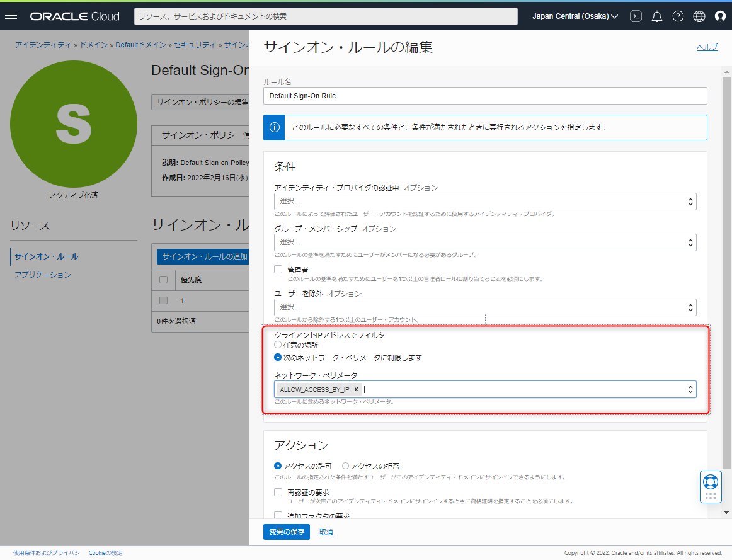Image resolution: width=732 pixels, height=560 pixels.
Task: Go to アイデンティティ breadcrumb
Action: tap(42, 45)
